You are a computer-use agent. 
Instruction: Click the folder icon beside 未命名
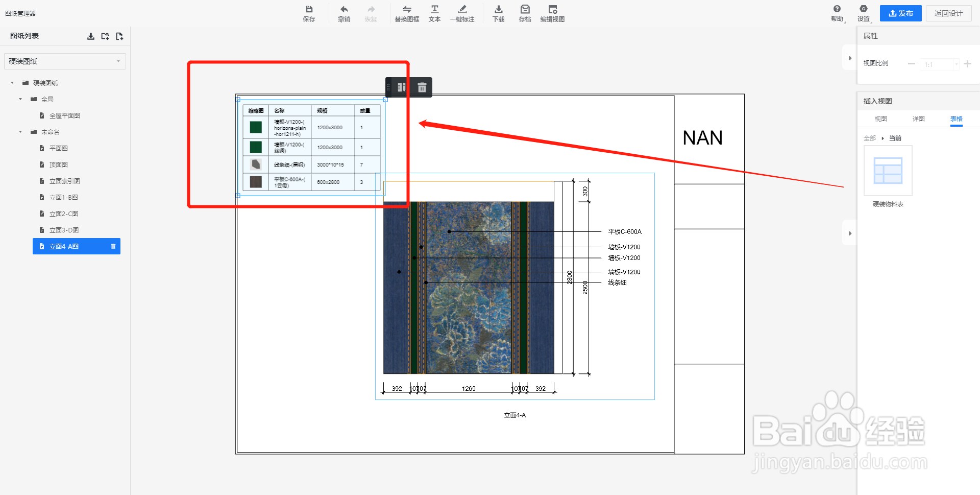pyautogui.click(x=34, y=132)
